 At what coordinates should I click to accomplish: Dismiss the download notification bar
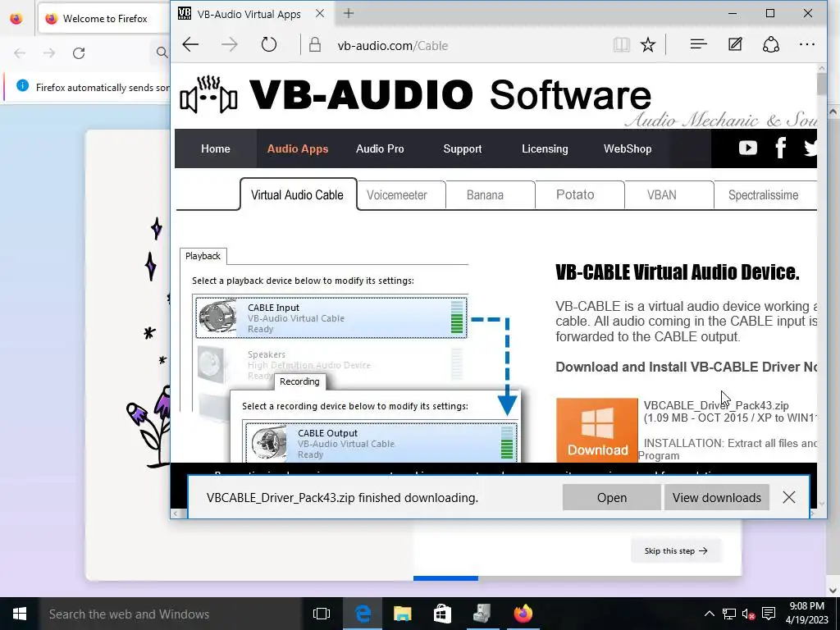pos(788,497)
